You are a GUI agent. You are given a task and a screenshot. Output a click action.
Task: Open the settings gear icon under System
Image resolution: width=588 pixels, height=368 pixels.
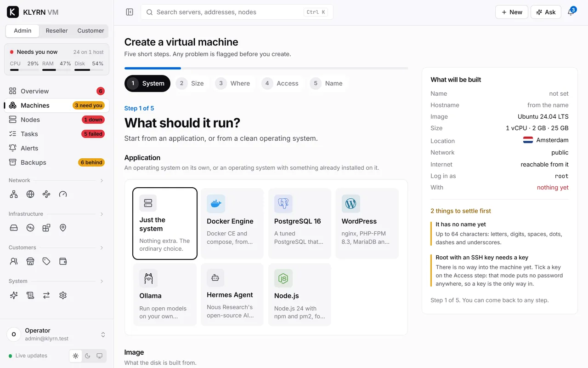63,295
